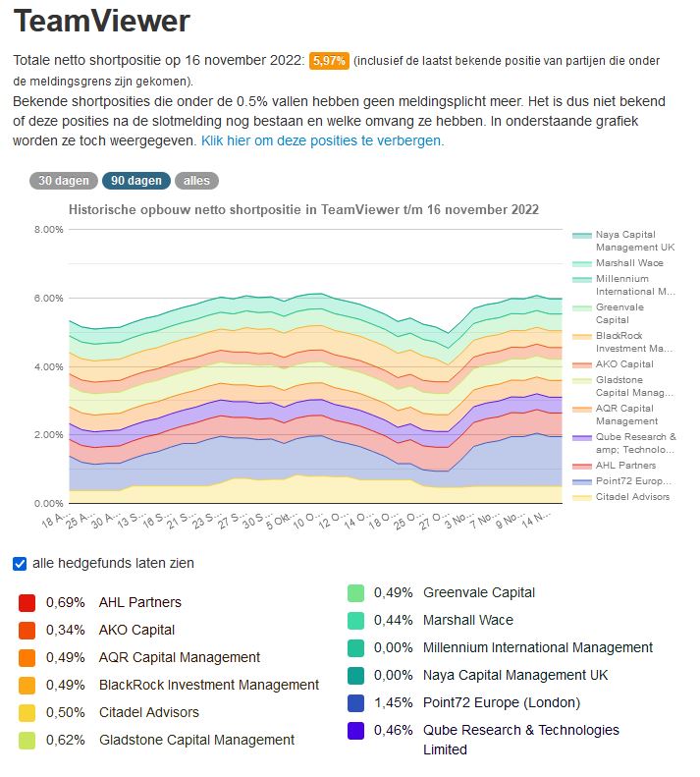The image size is (700, 777).
Task: Click the AHL Partners chart legend icon
Action: (x=582, y=466)
